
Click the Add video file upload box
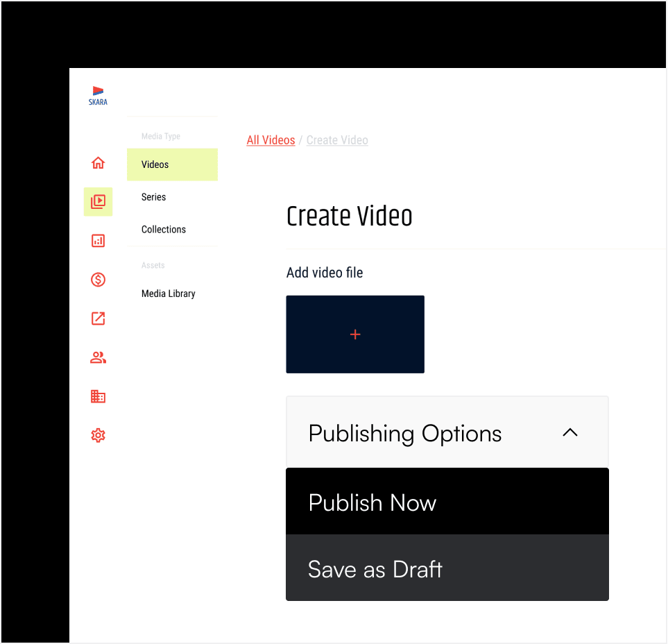355,334
